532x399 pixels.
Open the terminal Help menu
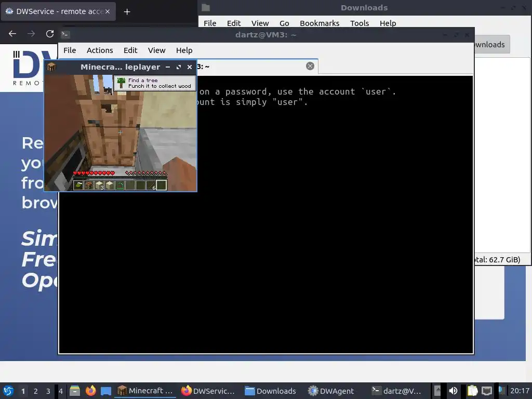[184, 50]
